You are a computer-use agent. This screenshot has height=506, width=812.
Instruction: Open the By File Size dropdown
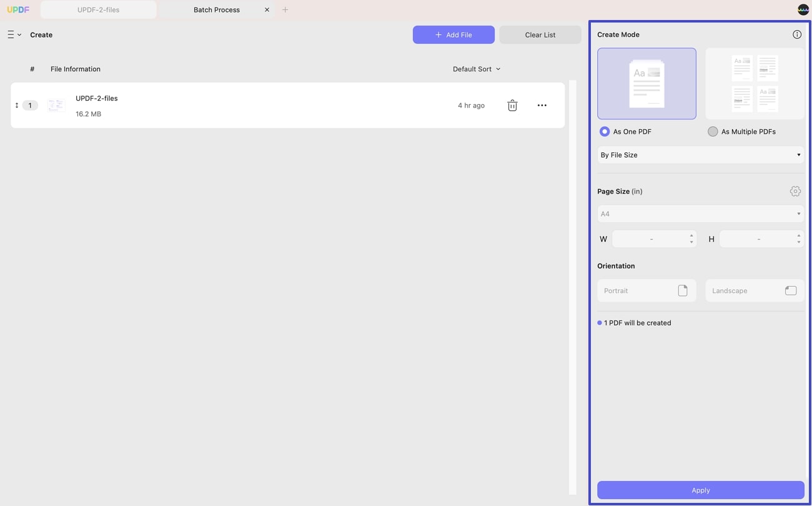click(701, 155)
